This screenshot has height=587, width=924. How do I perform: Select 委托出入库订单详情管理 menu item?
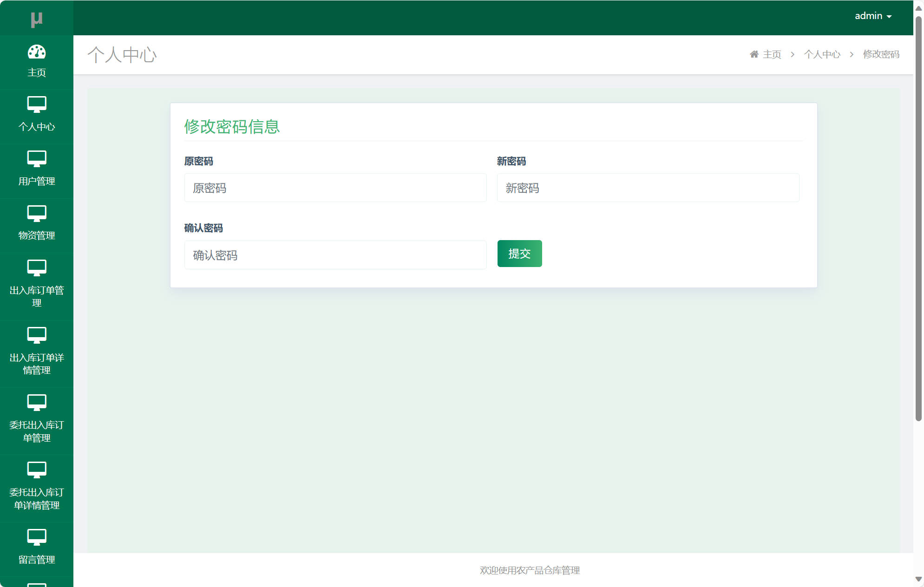pos(37,485)
